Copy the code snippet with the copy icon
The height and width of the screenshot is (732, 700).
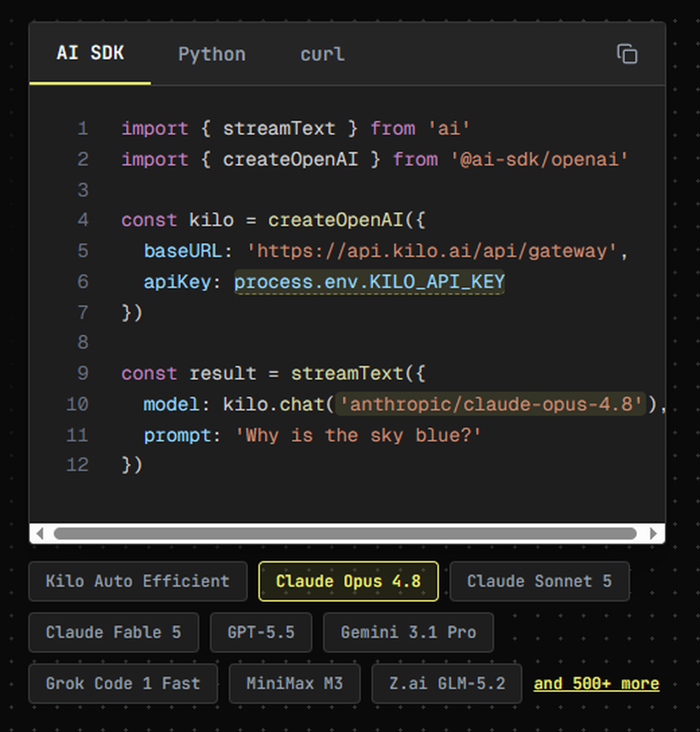[x=627, y=54]
